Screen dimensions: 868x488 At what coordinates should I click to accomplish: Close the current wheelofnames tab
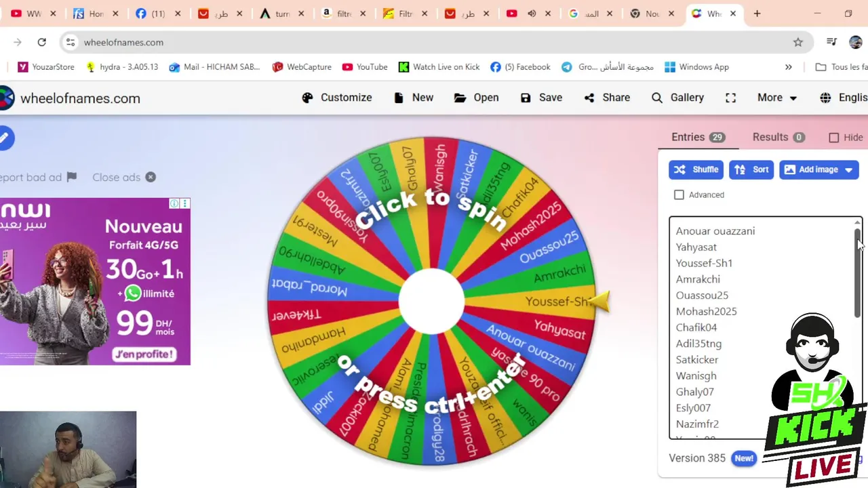tap(733, 14)
